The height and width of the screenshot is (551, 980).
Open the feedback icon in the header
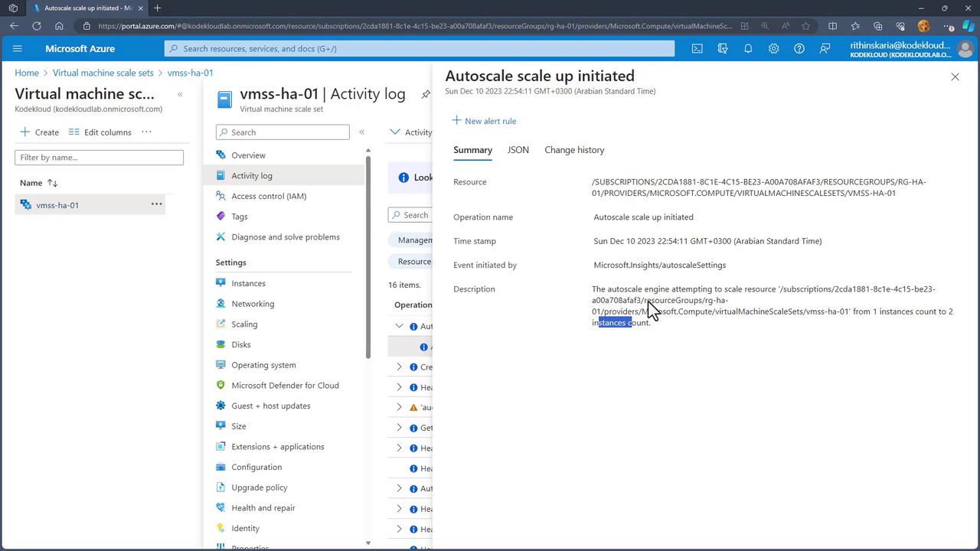(825, 48)
